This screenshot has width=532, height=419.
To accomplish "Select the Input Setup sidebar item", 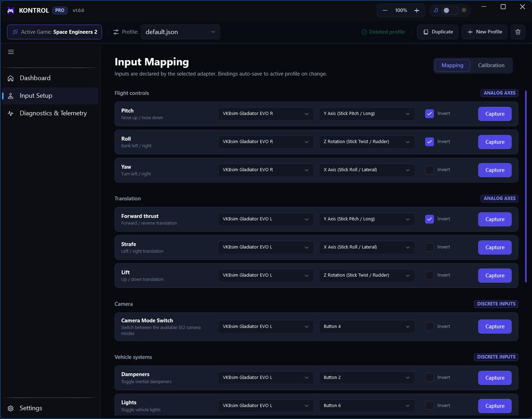I will pos(50,96).
